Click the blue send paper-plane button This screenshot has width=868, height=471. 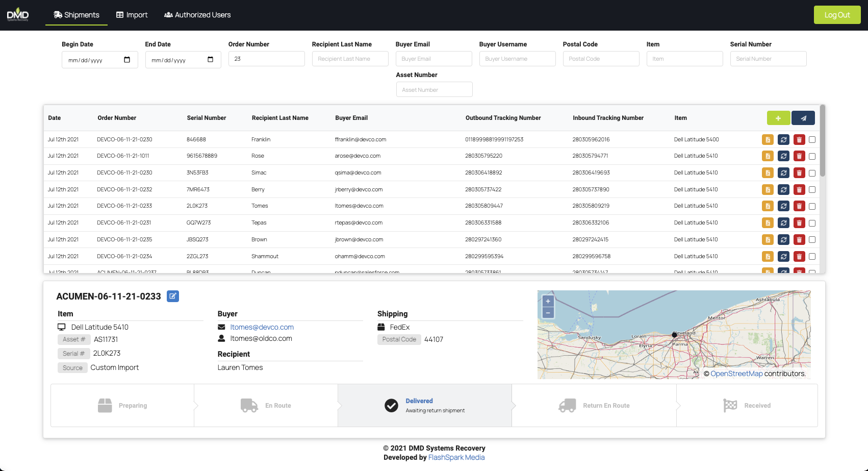[x=803, y=118]
